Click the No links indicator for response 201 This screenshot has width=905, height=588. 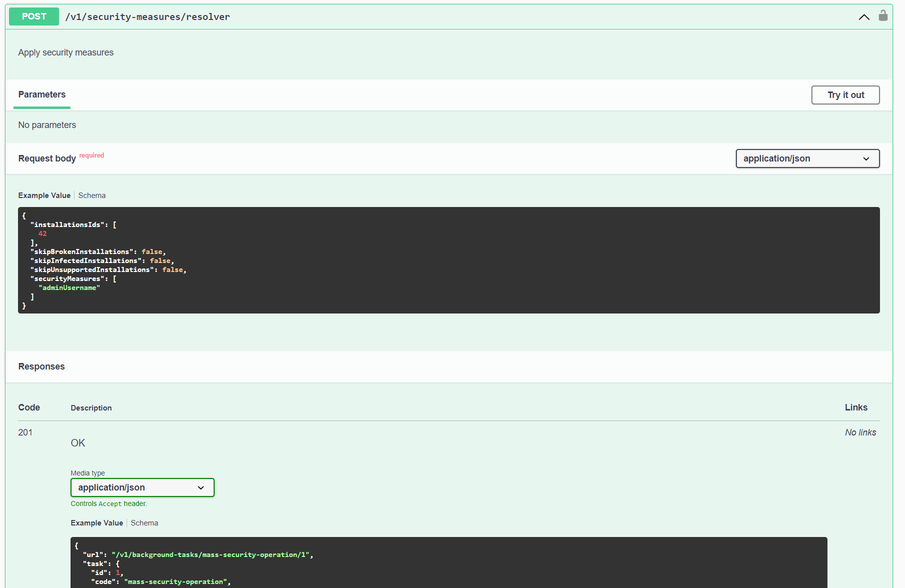point(860,432)
